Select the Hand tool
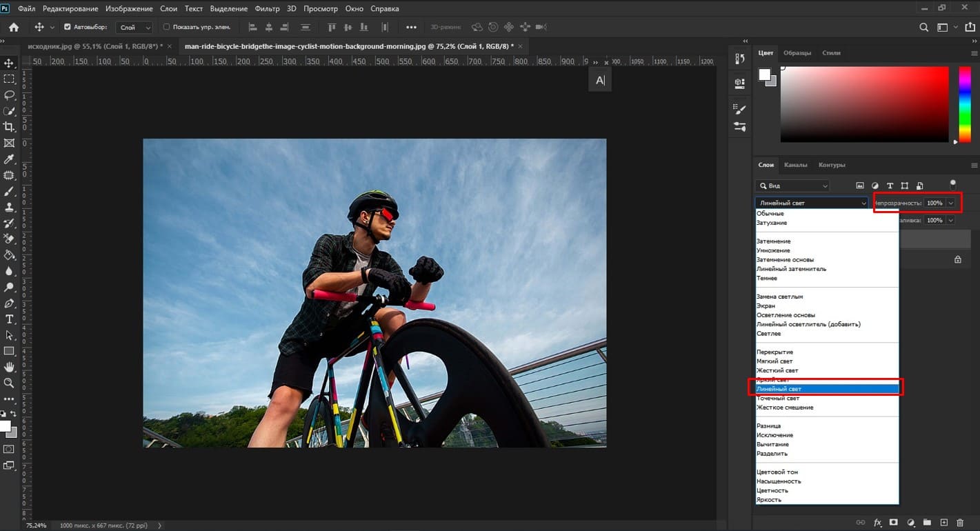Screen dimensions: 980x531 point(10,367)
